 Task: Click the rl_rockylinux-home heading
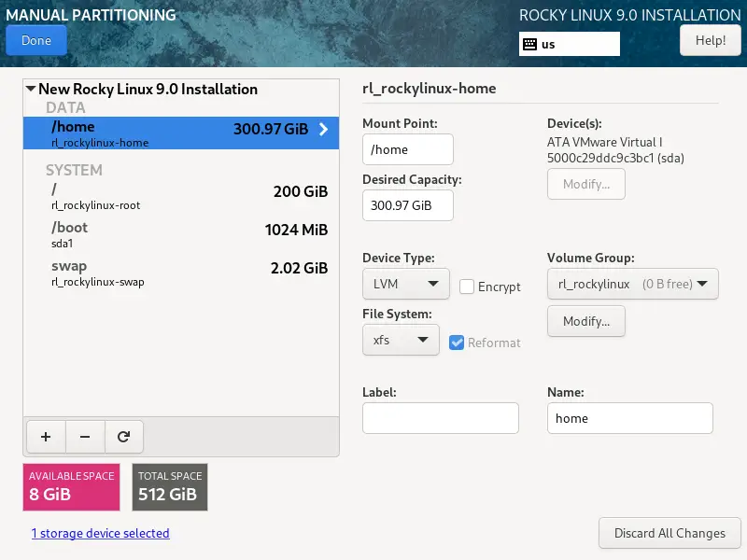(430, 89)
